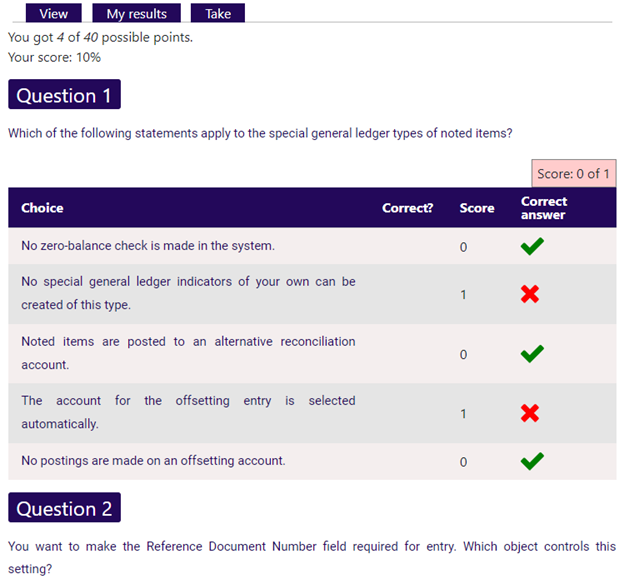Open the View tab

53,13
